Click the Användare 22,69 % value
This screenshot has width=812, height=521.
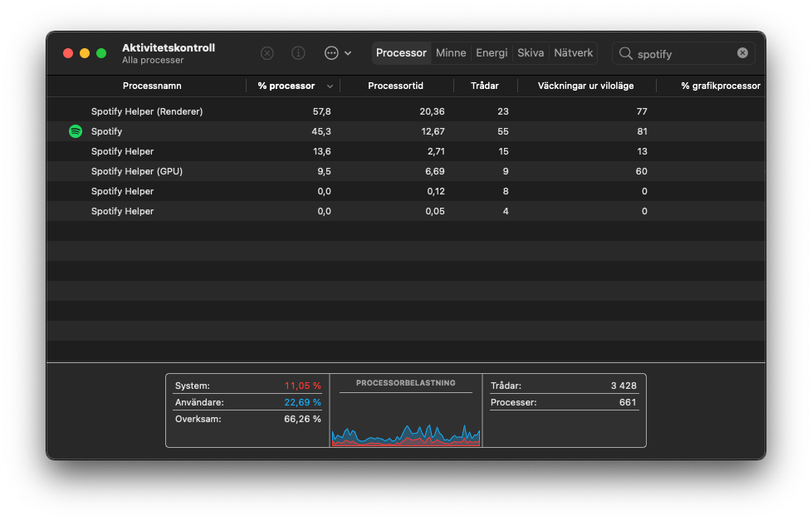(302, 402)
